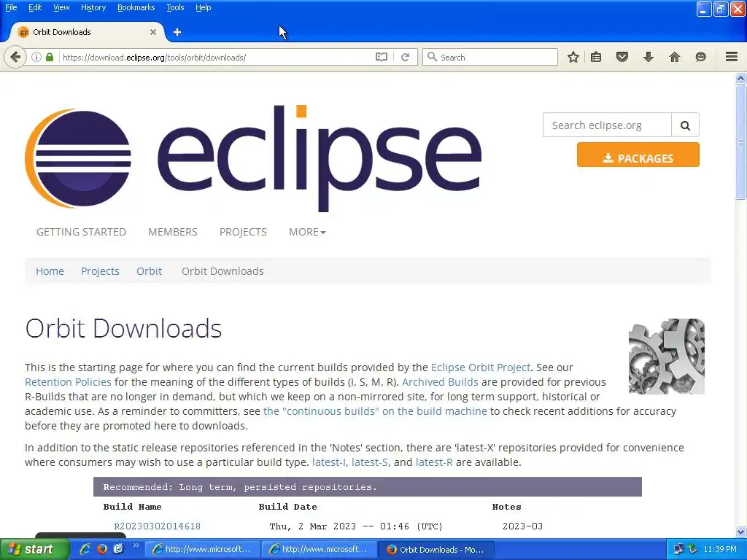Open the View menu
This screenshot has width=747, height=560.
61,7
